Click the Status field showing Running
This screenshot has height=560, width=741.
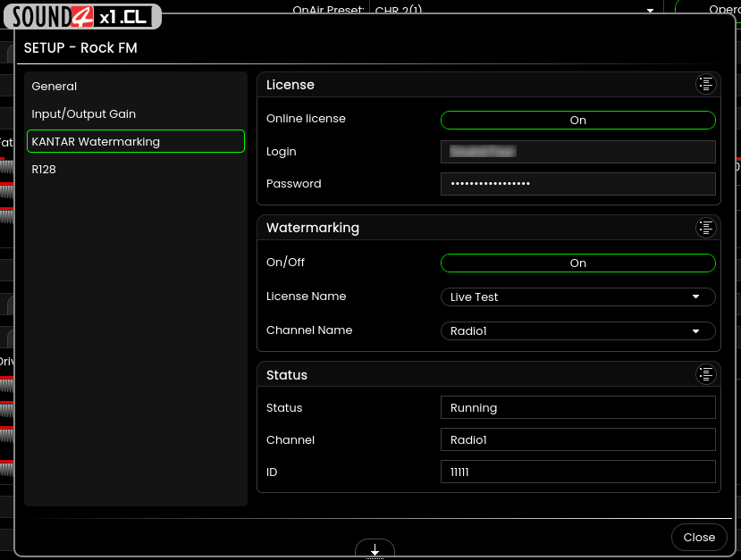(x=578, y=407)
